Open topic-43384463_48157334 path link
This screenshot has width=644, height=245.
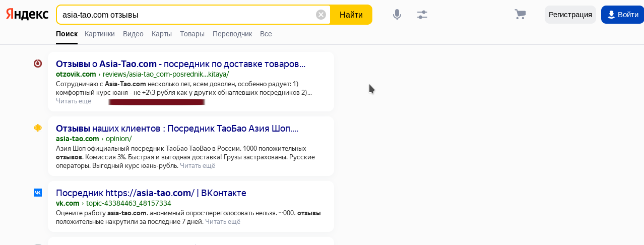point(128,203)
